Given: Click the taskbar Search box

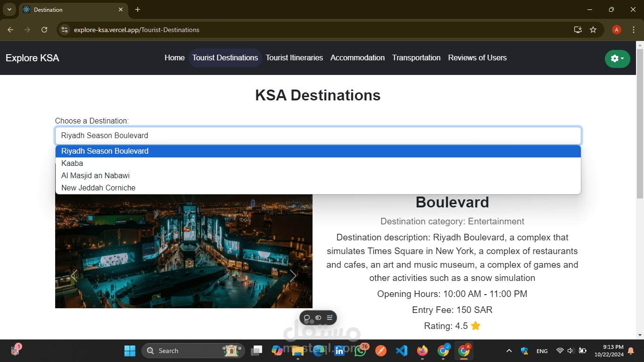Looking at the screenshot, I should point(193,351).
